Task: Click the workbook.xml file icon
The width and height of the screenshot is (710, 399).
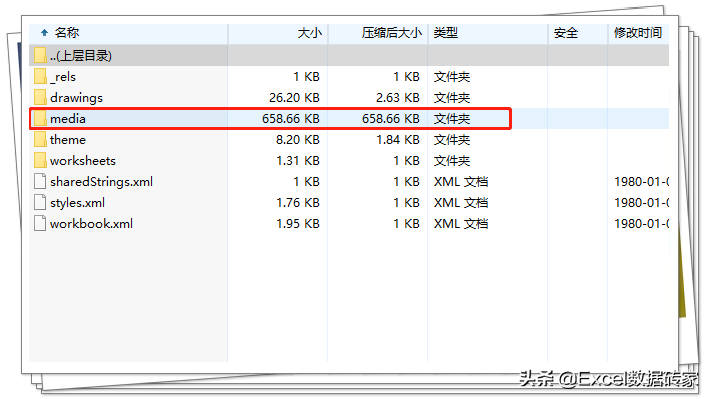Action: tap(40, 223)
